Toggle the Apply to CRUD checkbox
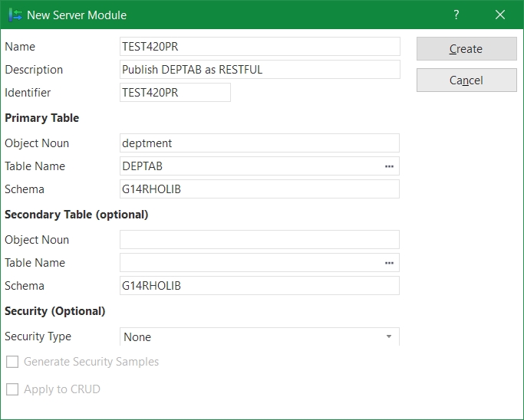 pyautogui.click(x=12, y=389)
